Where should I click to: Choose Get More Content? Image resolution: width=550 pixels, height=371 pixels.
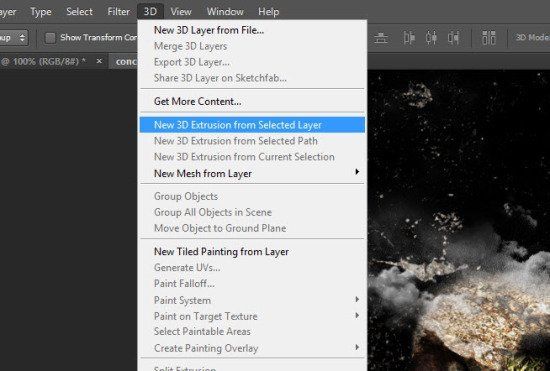click(x=252, y=101)
